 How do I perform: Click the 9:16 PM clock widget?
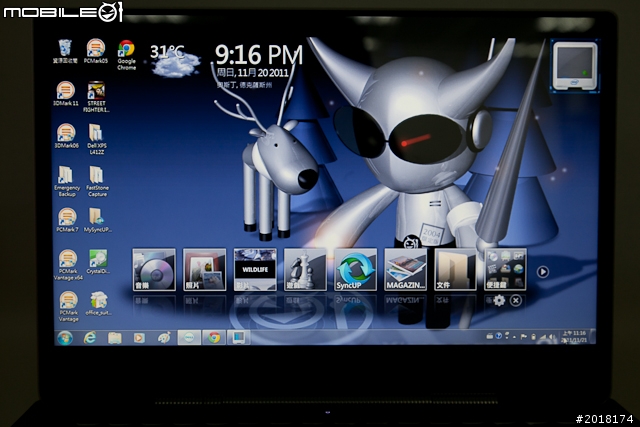(x=259, y=65)
